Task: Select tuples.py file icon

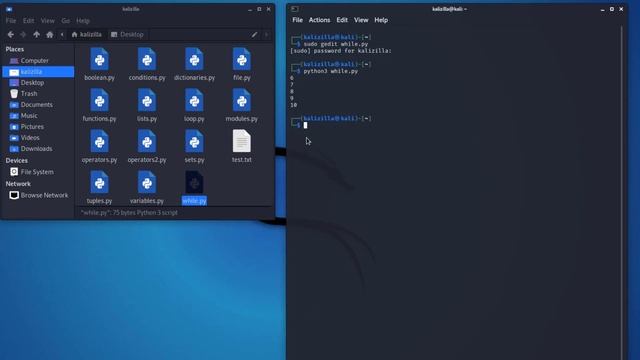Action: coord(99,182)
